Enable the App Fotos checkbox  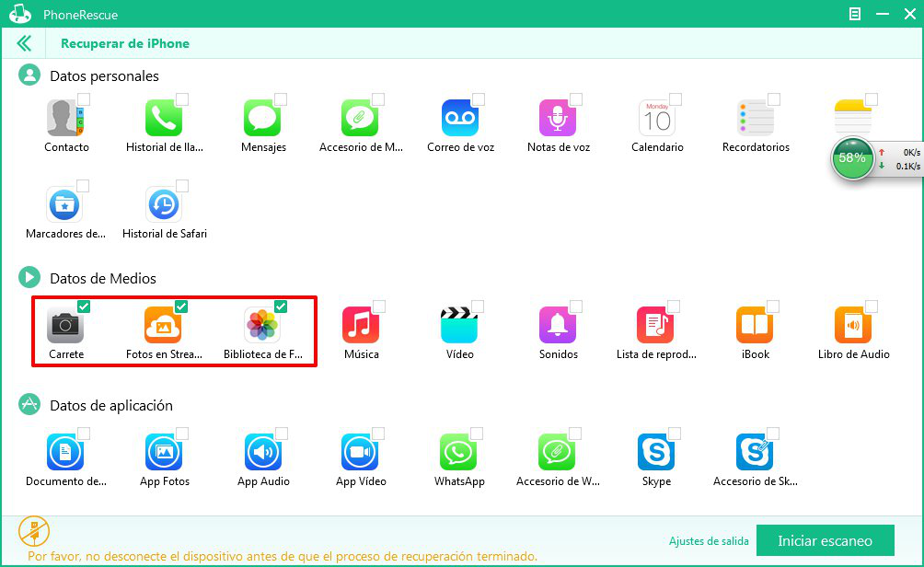point(182,434)
